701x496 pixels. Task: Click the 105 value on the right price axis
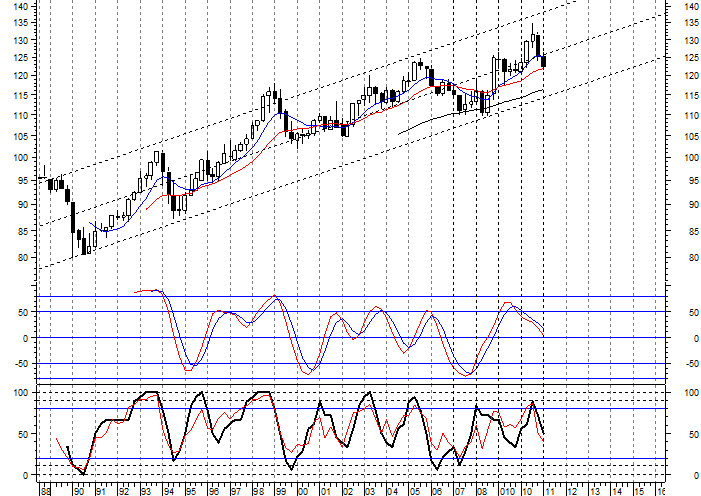click(x=693, y=136)
